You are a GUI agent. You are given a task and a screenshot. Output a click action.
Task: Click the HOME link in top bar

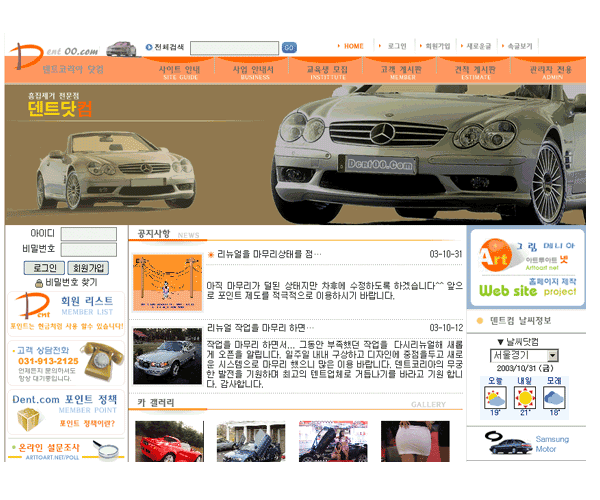(x=353, y=46)
